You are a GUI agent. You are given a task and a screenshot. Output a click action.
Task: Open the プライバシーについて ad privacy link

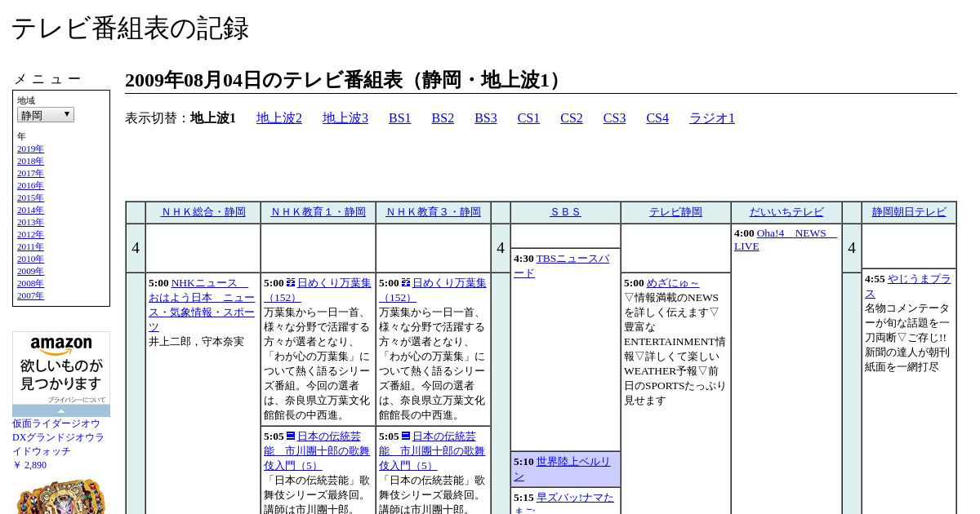click(77, 400)
